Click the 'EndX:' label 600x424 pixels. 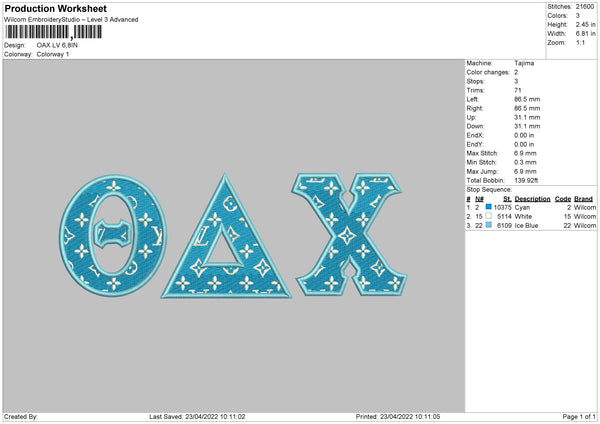pyautogui.click(x=475, y=135)
